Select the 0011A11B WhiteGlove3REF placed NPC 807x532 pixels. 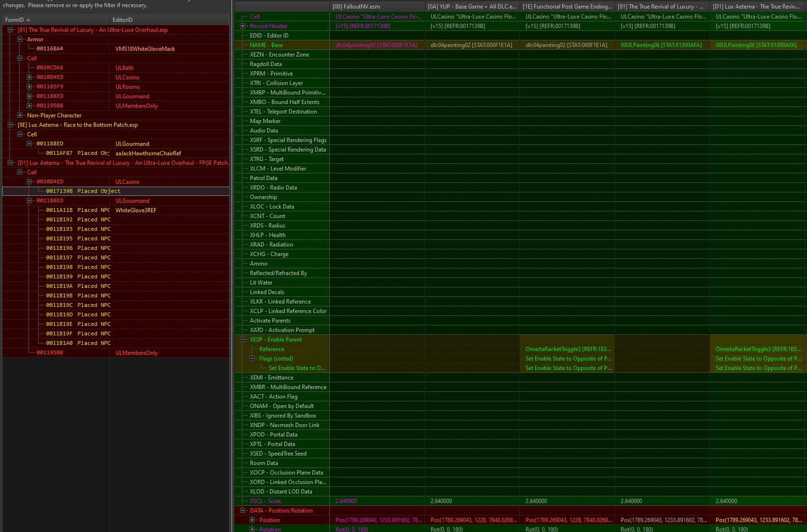pyautogui.click(x=116, y=210)
